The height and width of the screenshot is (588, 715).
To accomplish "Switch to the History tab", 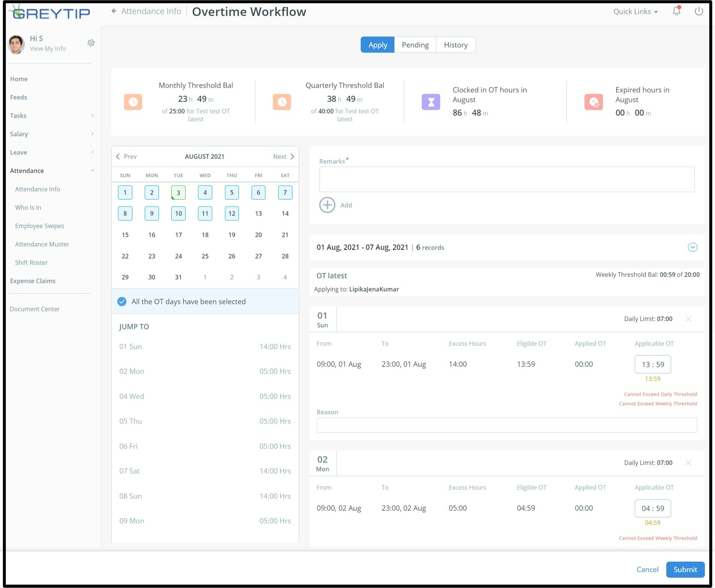I will coord(456,45).
